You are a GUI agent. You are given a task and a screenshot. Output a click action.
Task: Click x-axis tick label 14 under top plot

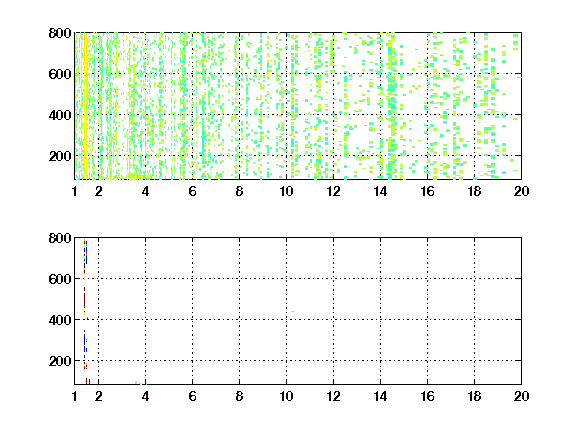(380, 191)
